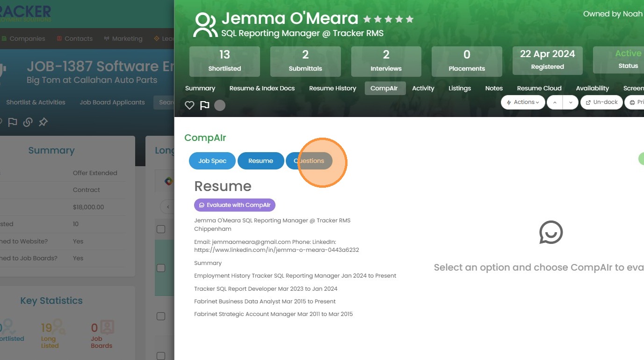This screenshot has width=644, height=360.
Task: Open Companies in the background navigation bar
Action: pyautogui.click(x=23, y=38)
